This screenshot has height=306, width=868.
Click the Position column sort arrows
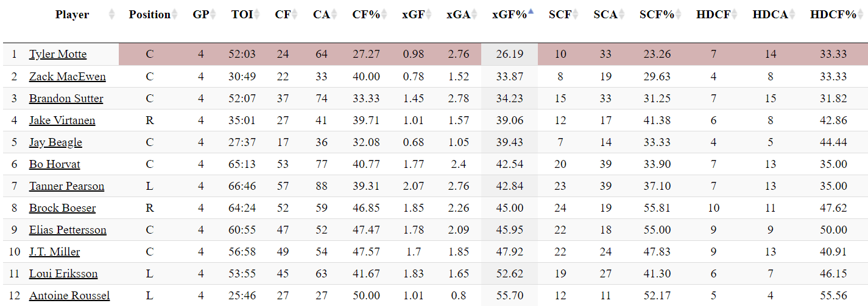pos(175,15)
